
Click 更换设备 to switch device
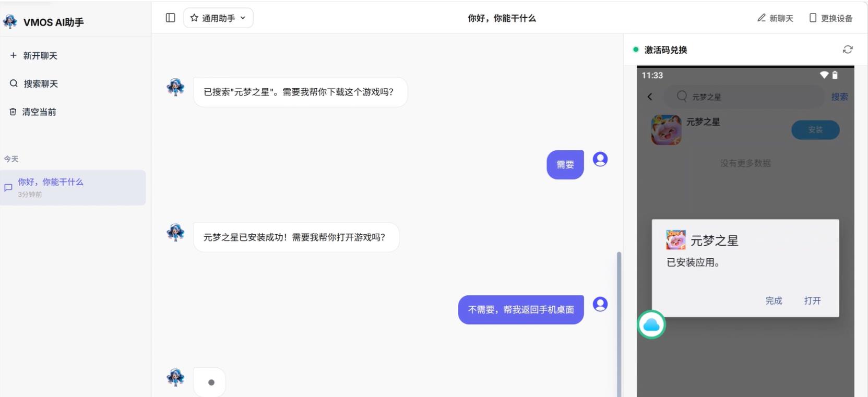pos(831,18)
